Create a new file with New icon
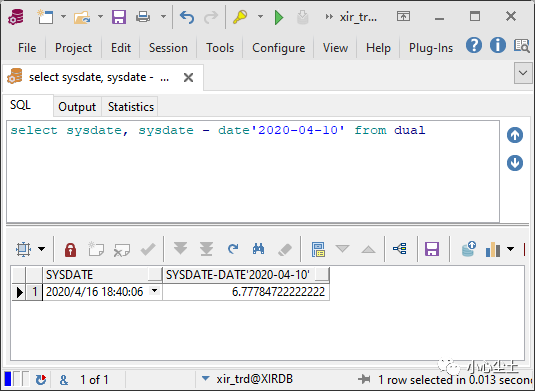535x391 pixels. (x=45, y=17)
